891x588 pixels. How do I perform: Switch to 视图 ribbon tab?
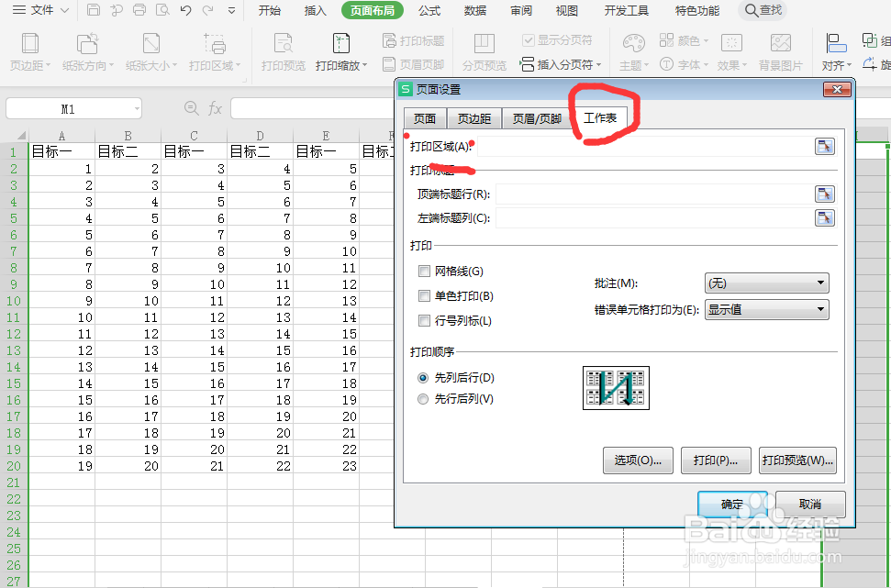[x=566, y=10]
